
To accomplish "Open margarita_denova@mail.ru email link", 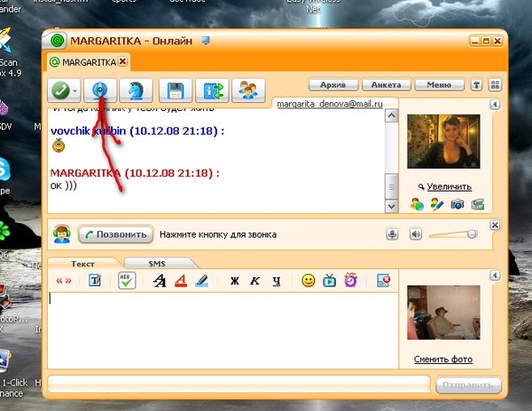I will [x=330, y=104].
